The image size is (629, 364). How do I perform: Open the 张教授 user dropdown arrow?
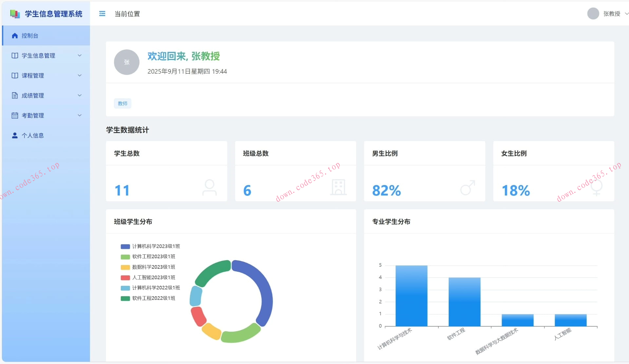[x=626, y=14]
